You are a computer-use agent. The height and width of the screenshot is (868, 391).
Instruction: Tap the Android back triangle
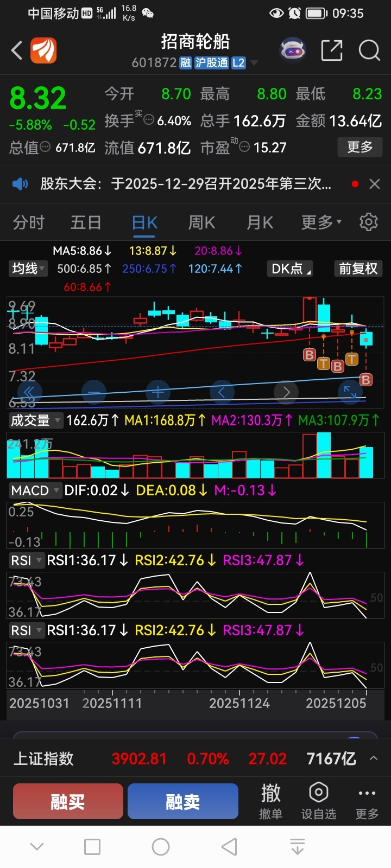click(229, 846)
